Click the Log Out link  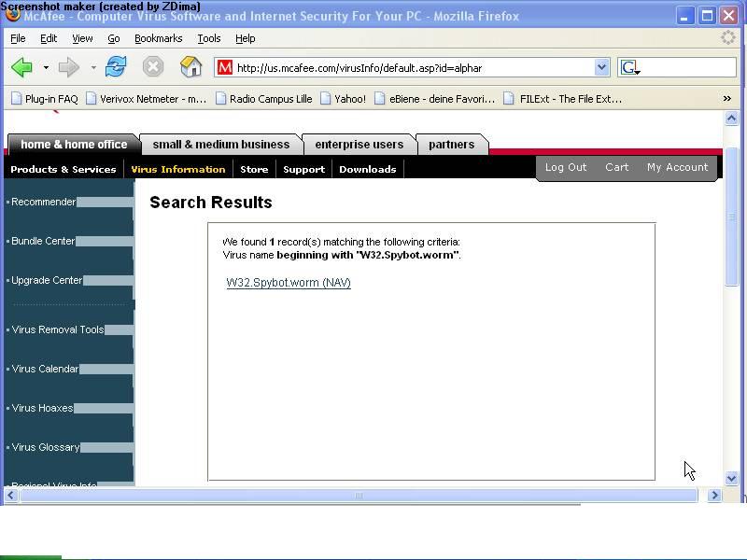point(566,167)
